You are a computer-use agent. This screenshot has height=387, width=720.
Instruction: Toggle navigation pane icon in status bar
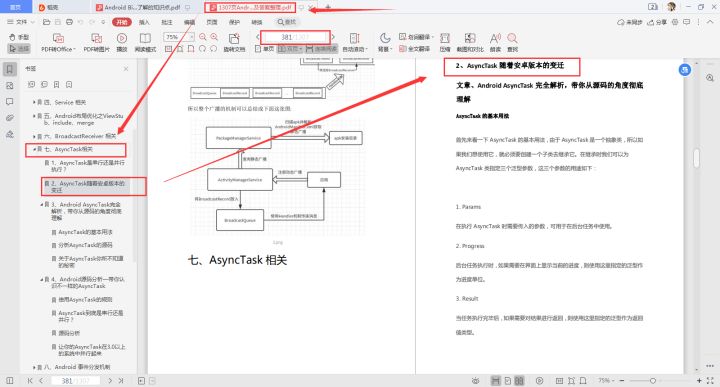tap(10, 381)
